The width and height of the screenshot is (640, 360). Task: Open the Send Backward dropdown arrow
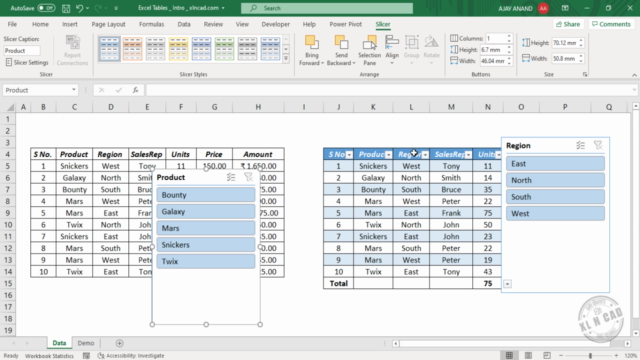pyautogui.click(x=354, y=63)
